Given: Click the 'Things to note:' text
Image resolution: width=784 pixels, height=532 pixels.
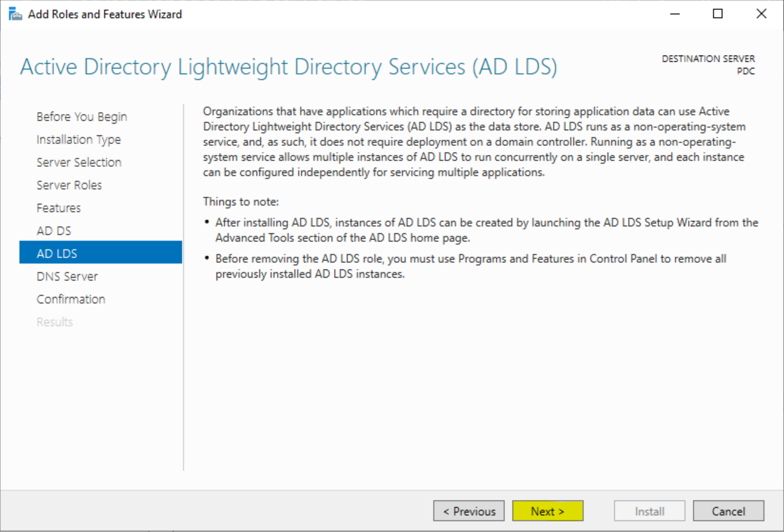Looking at the screenshot, I should point(241,202).
